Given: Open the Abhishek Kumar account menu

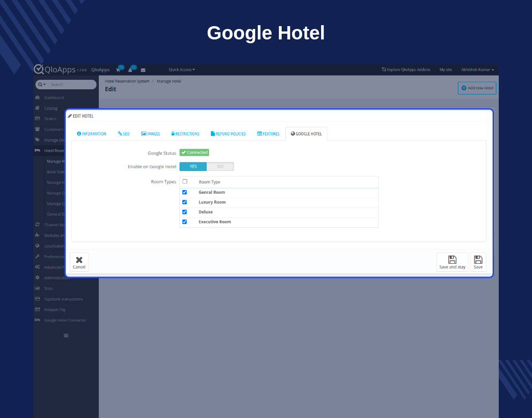Looking at the screenshot, I should (477, 69).
